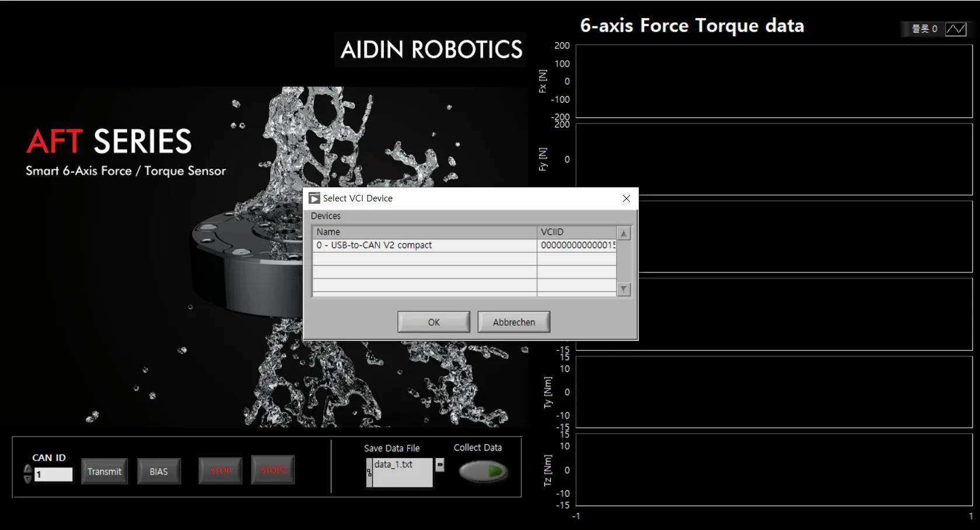
Task: Click the Fy [N] axis label
Action: click(543, 159)
